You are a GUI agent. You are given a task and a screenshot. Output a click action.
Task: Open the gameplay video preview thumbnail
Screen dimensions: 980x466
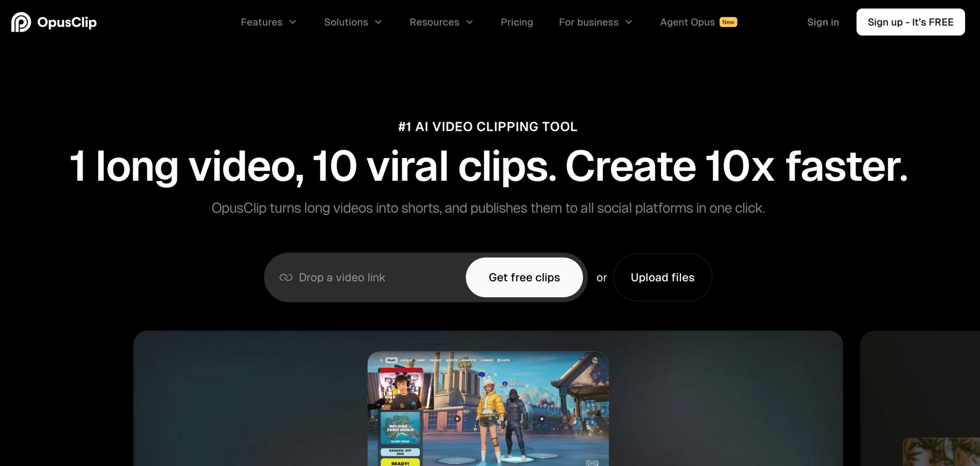[x=488, y=408]
